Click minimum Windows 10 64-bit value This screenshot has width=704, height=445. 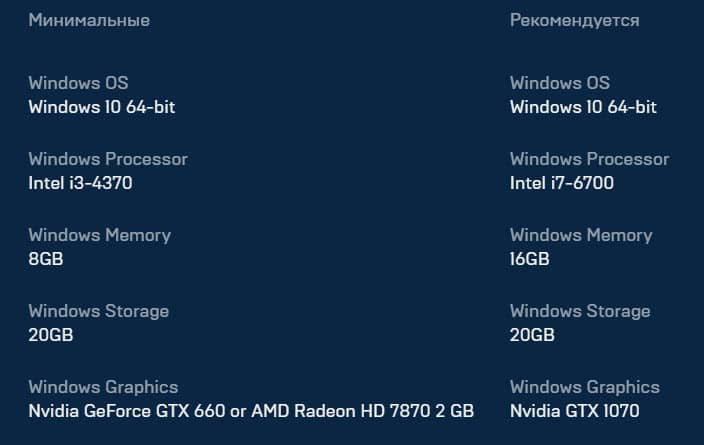(101, 107)
